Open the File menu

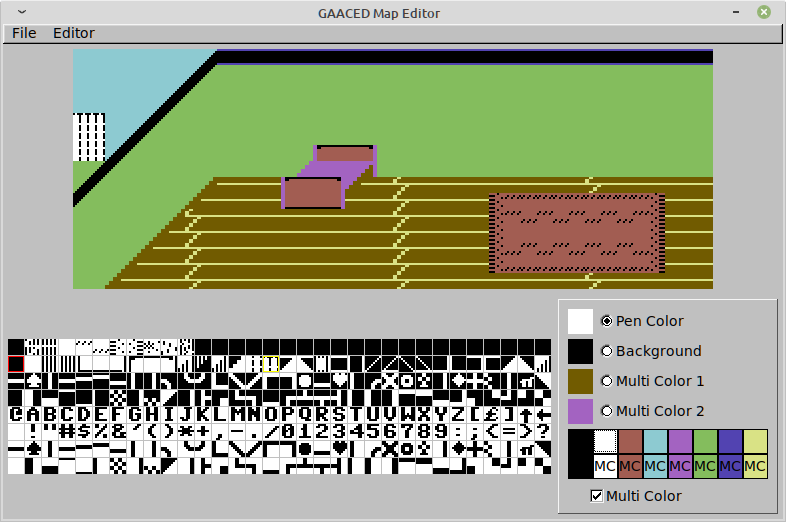pos(24,33)
